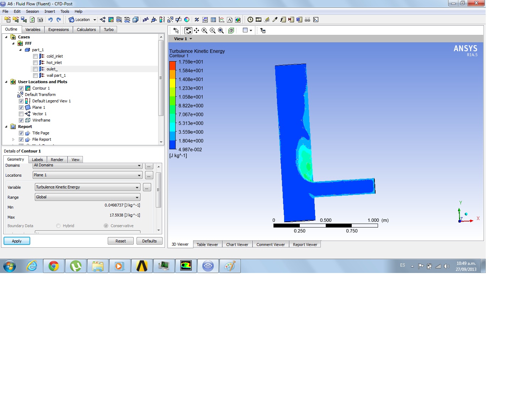Open the Range Global dropdown
Viewport: 532px width, 396px height.
[x=87, y=197]
